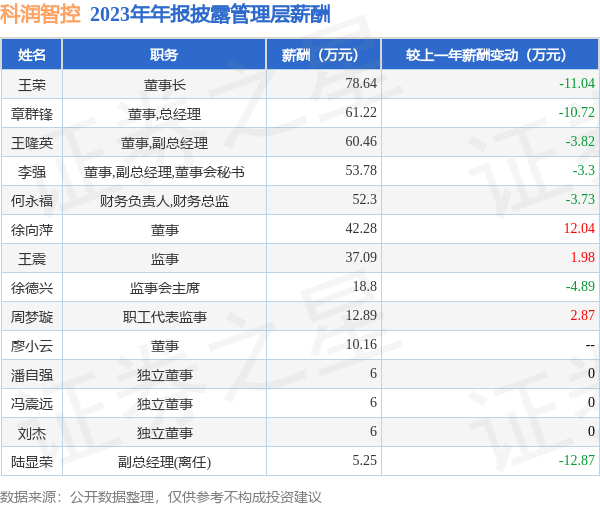Click the change value -3.82

pos(580,142)
